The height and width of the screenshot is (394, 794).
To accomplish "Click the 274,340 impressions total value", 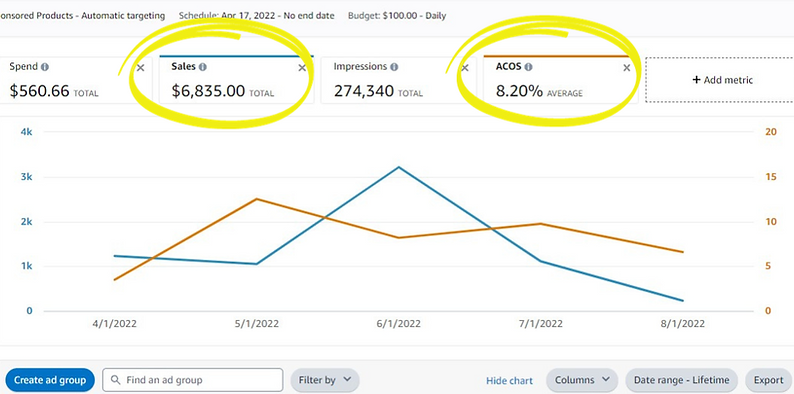I will 364,91.
